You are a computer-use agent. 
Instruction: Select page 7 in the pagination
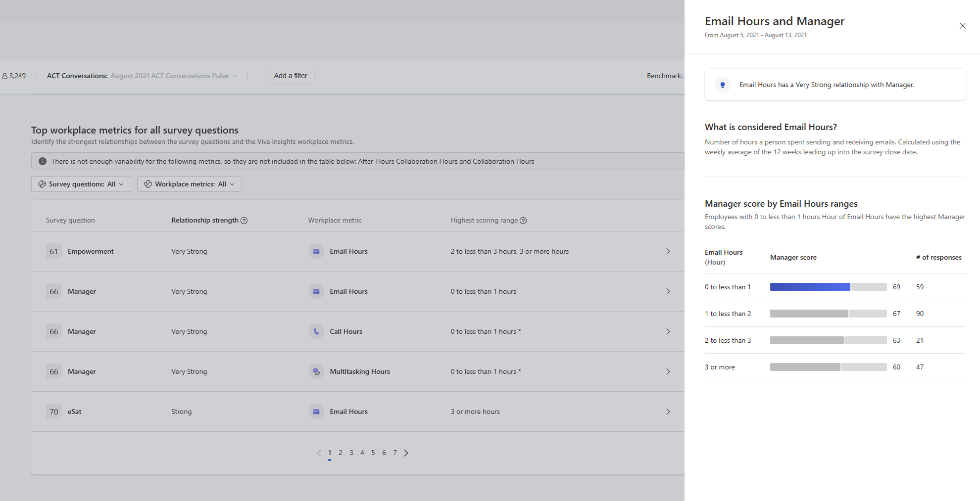pyautogui.click(x=395, y=452)
